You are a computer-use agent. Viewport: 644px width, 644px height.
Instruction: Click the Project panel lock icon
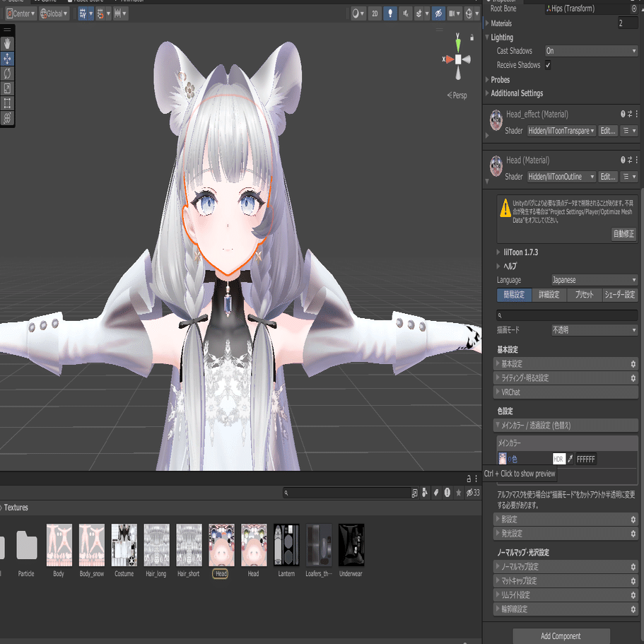(x=469, y=479)
